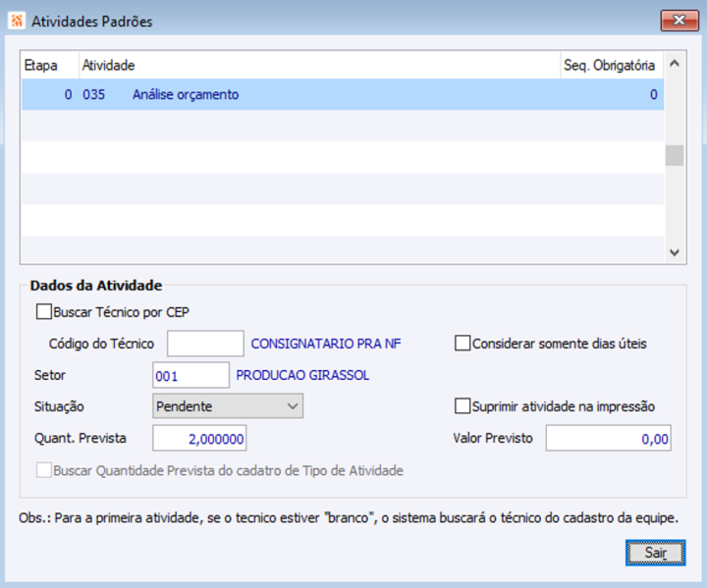Click the application icon in title bar
The height and width of the screenshot is (588, 707).
(x=17, y=21)
